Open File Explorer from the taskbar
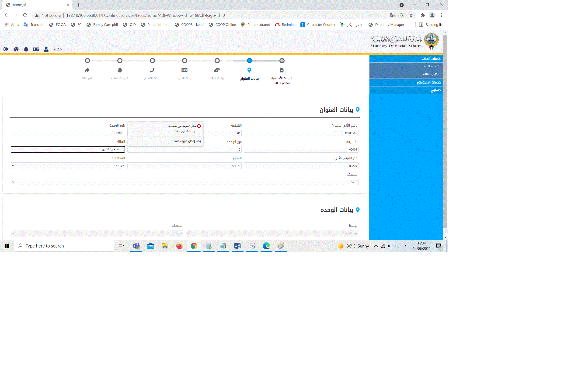578x392 pixels. 165,246
